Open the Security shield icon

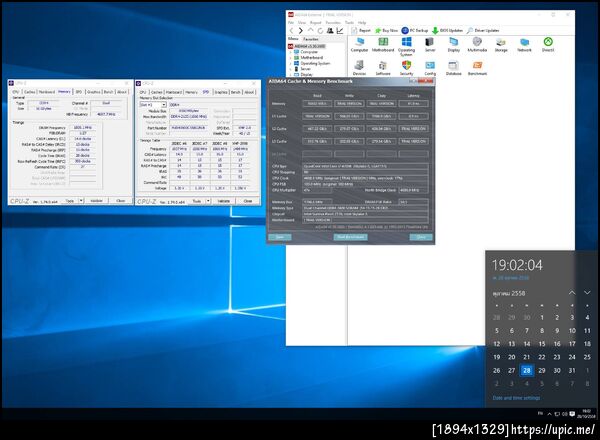pyautogui.click(x=406, y=68)
